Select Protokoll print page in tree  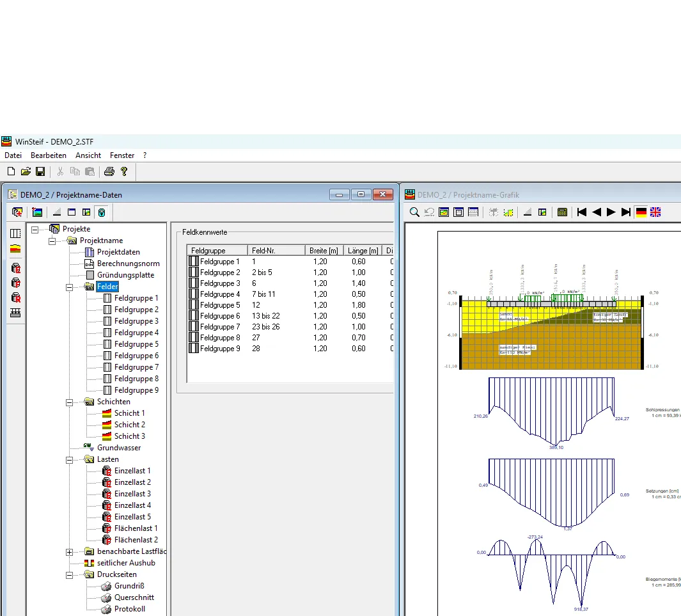129,608
